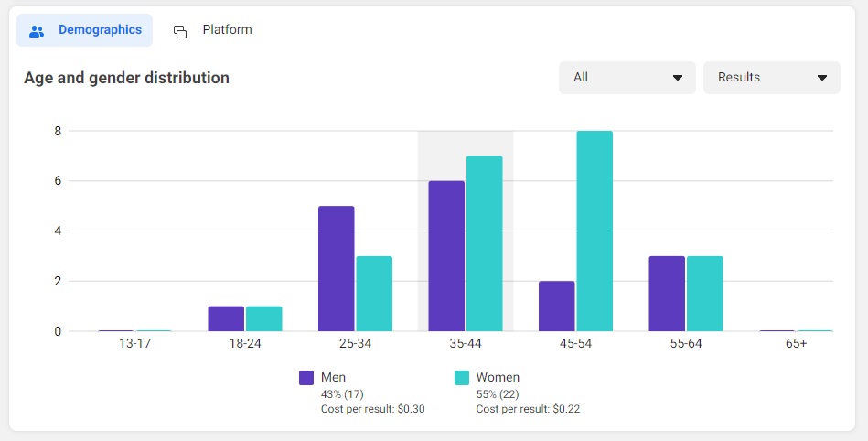This screenshot has height=441, width=868.
Task: Click the arrow on the Results dropdown
Action: (821, 78)
